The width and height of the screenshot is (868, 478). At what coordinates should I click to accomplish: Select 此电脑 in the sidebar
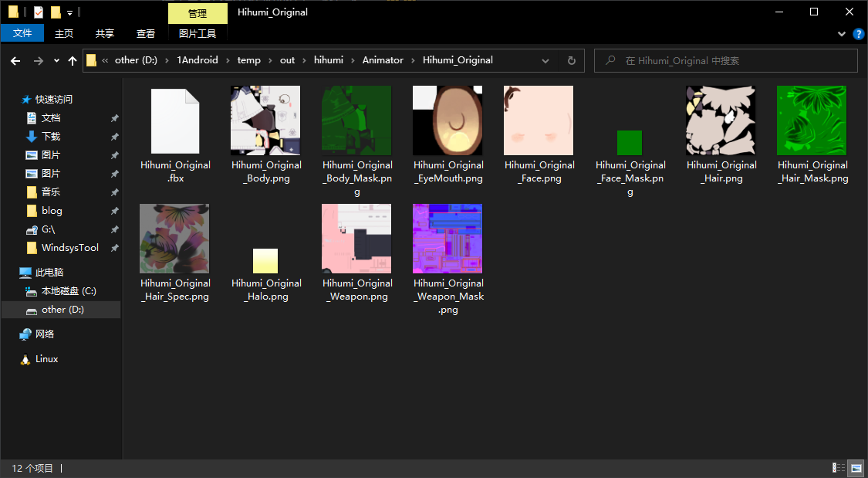(49, 273)
